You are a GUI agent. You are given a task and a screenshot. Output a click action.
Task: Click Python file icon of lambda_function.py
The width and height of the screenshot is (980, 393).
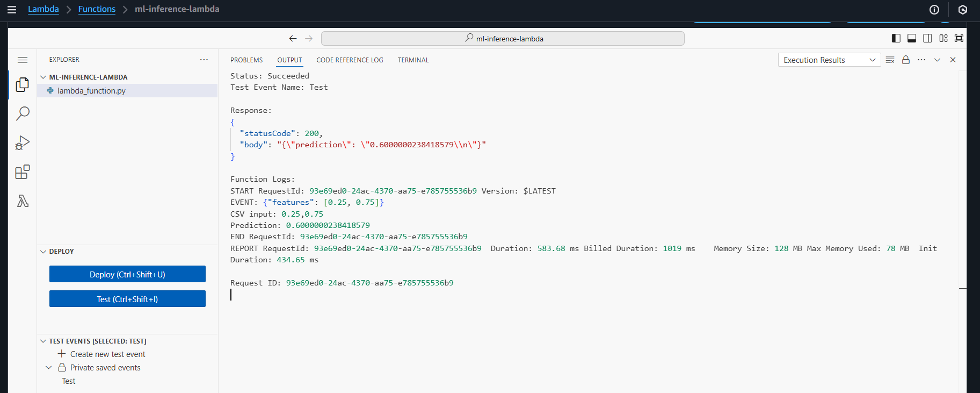click(x=50, y=91)
